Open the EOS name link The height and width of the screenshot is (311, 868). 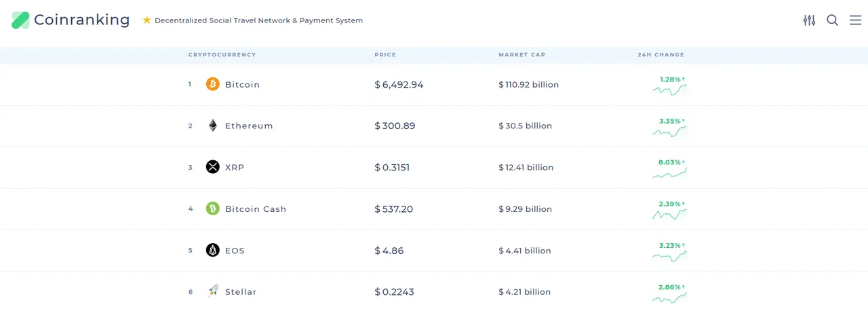235,251
